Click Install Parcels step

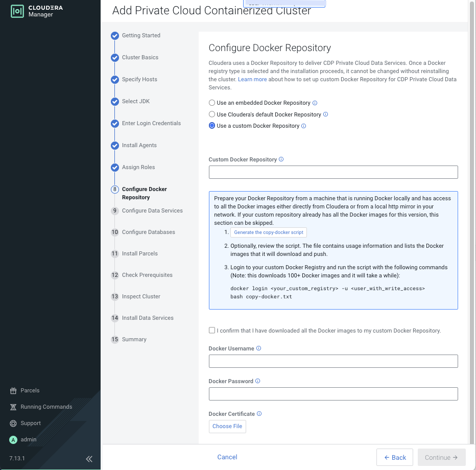(x=139, y=253)
